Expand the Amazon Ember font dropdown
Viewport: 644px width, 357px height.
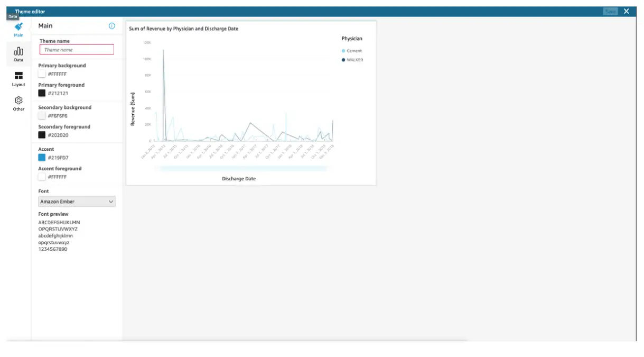77,202
